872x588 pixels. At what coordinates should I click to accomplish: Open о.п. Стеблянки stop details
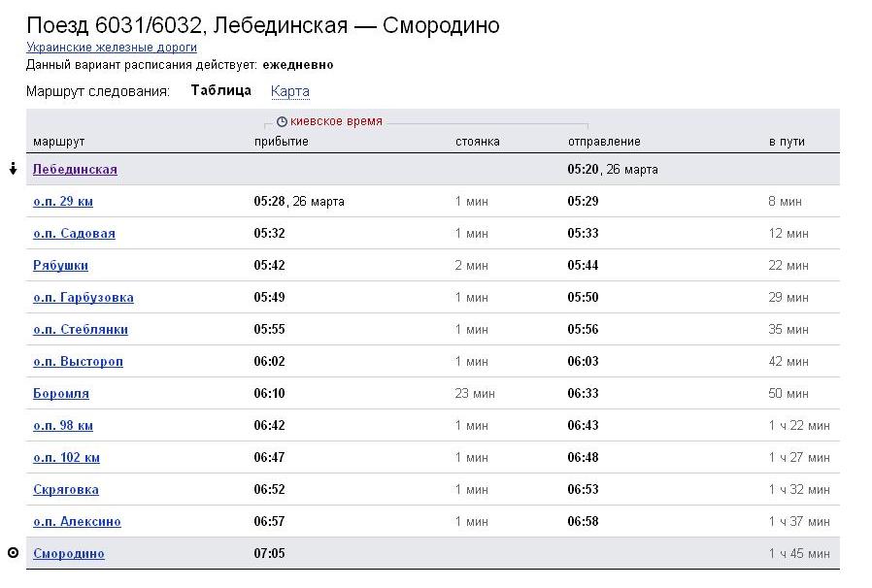tap(81, 329)
